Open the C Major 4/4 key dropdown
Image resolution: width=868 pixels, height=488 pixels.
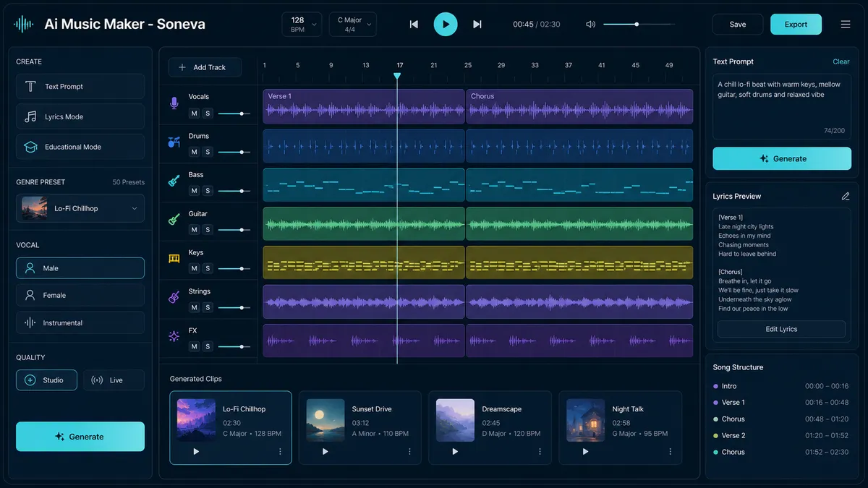pyautogui.click(x=352, y=24)
